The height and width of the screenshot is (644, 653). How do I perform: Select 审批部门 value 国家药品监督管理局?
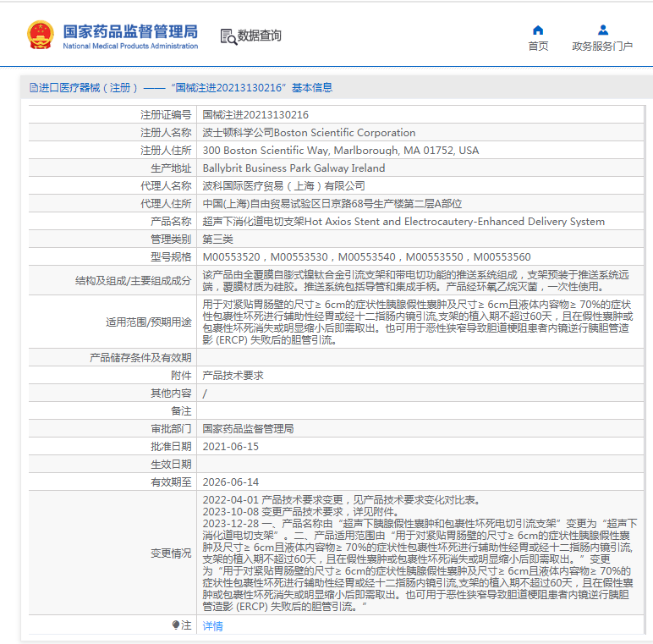pos(248,429)
